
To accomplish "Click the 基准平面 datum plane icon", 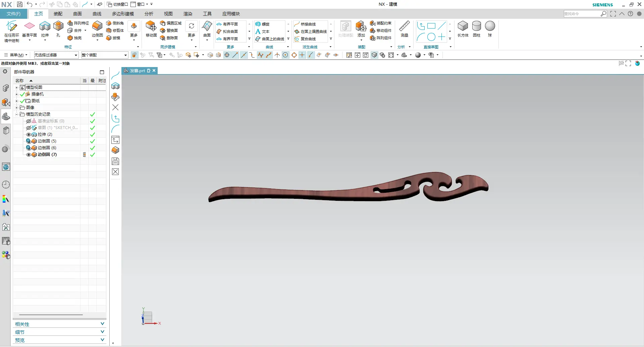I will tap(30, 26).
